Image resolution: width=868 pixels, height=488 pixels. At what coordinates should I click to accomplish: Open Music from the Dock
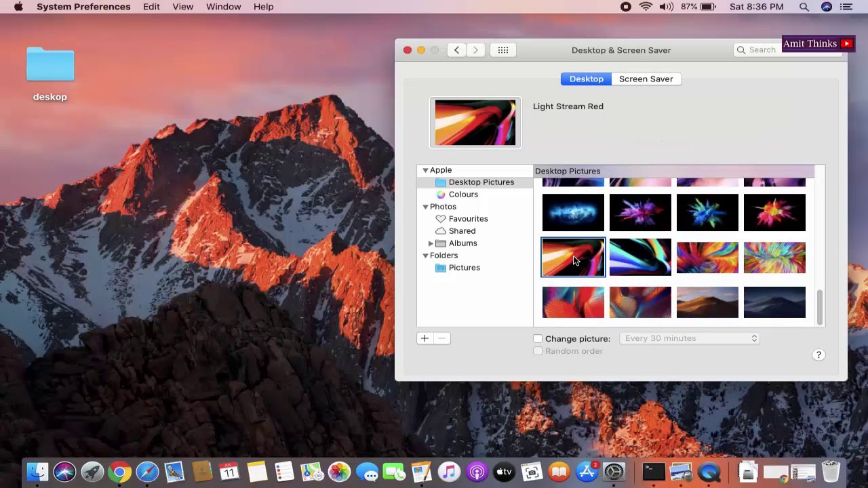450,472
